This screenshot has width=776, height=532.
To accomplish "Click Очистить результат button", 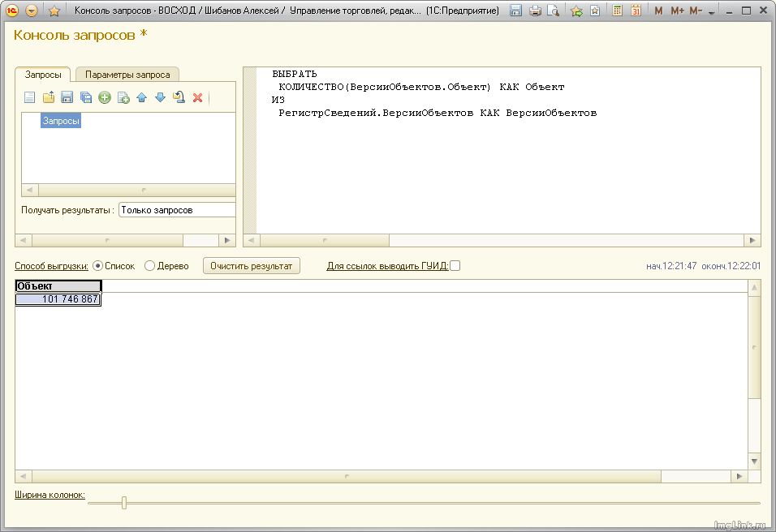I will coord(252,266).
